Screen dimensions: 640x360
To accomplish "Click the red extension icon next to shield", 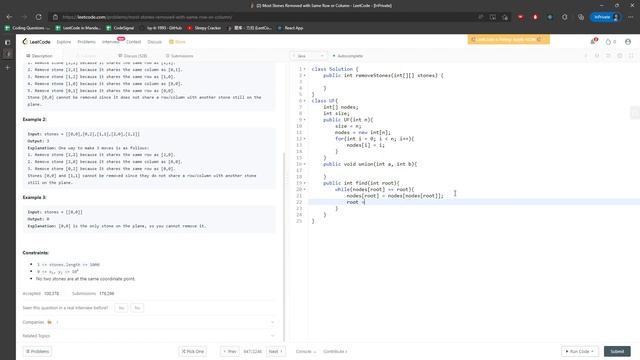I will (x=536, y=17).
